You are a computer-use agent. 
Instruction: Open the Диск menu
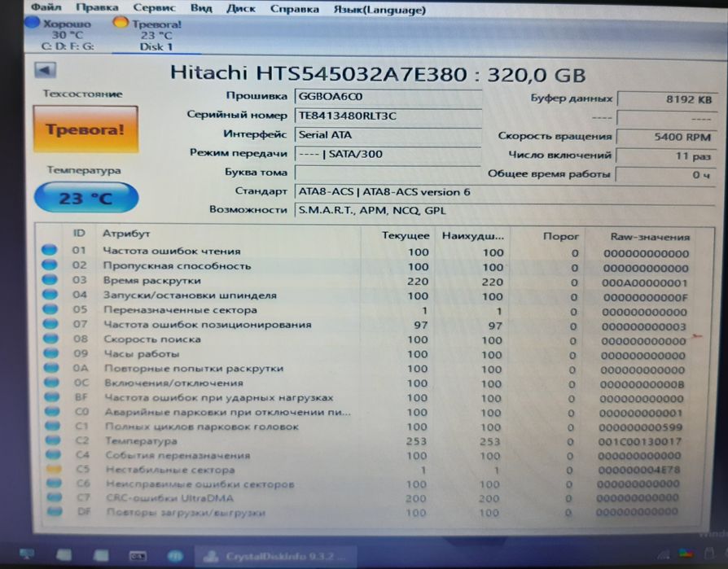point(240,9)
